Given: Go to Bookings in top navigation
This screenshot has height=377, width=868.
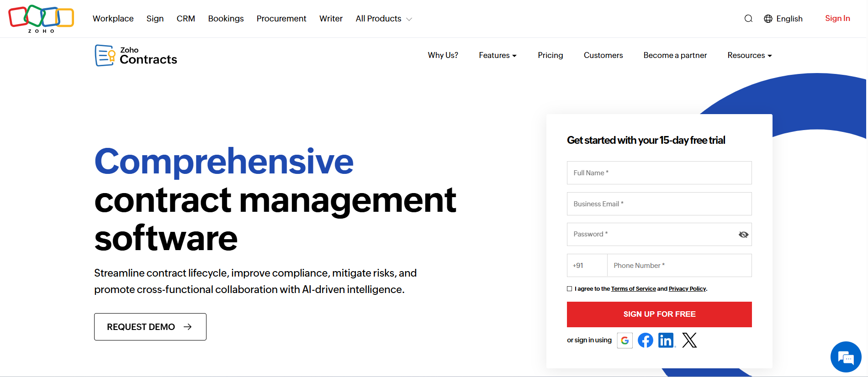Looking at the screenshot, I should point(226,19).
